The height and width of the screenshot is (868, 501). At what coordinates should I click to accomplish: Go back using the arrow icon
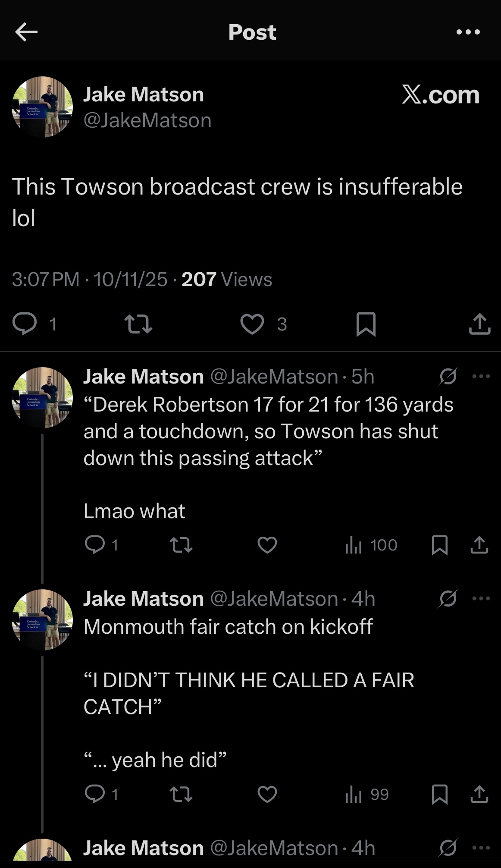[x=26, y=32]
